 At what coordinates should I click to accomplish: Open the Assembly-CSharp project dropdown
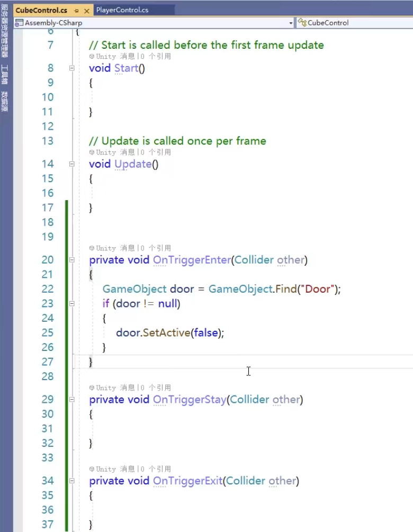click(x=291, y=23)
